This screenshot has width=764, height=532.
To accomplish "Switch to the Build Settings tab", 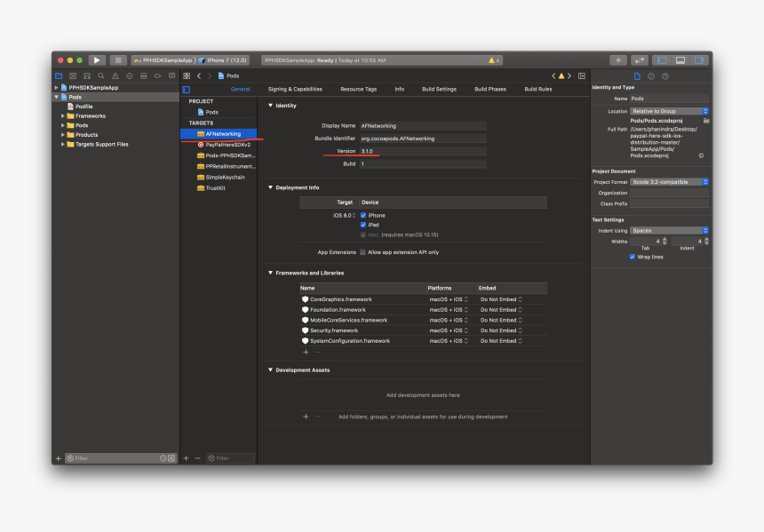I will 439,89.
